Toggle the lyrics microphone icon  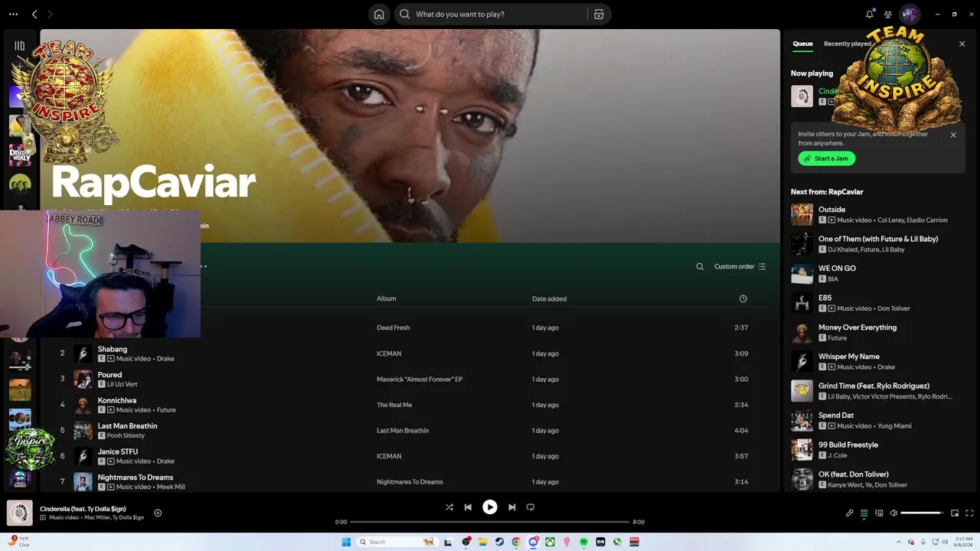tap(850, 513)
